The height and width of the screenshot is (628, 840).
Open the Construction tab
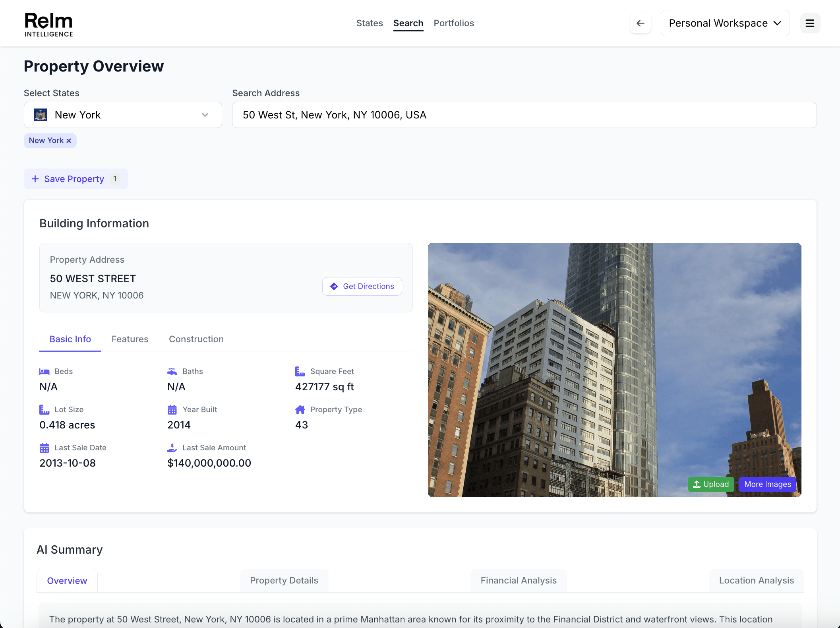click(196, 339)
